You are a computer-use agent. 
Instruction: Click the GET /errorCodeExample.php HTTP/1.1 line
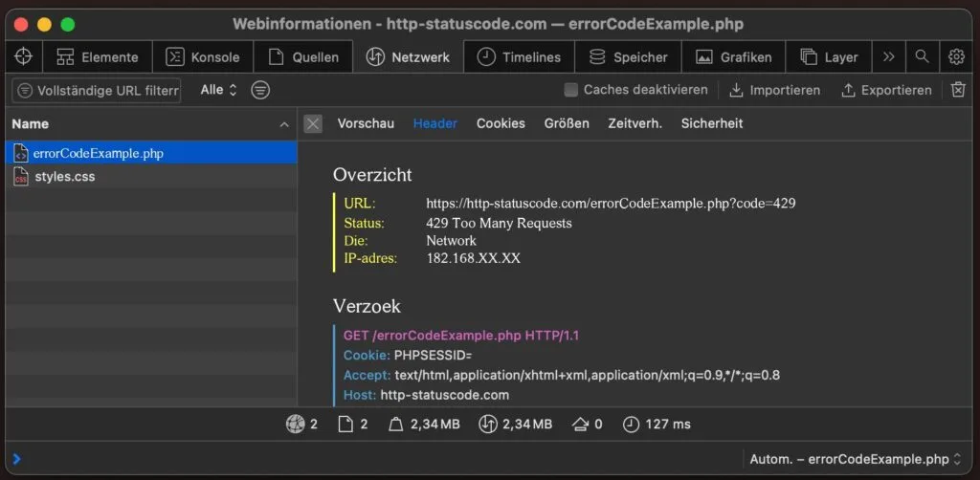click(x=461, y=336)
